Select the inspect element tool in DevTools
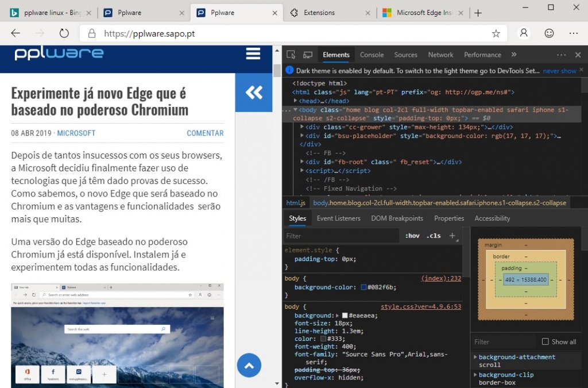This screenshot has height=388, width=588. (291, 54)
